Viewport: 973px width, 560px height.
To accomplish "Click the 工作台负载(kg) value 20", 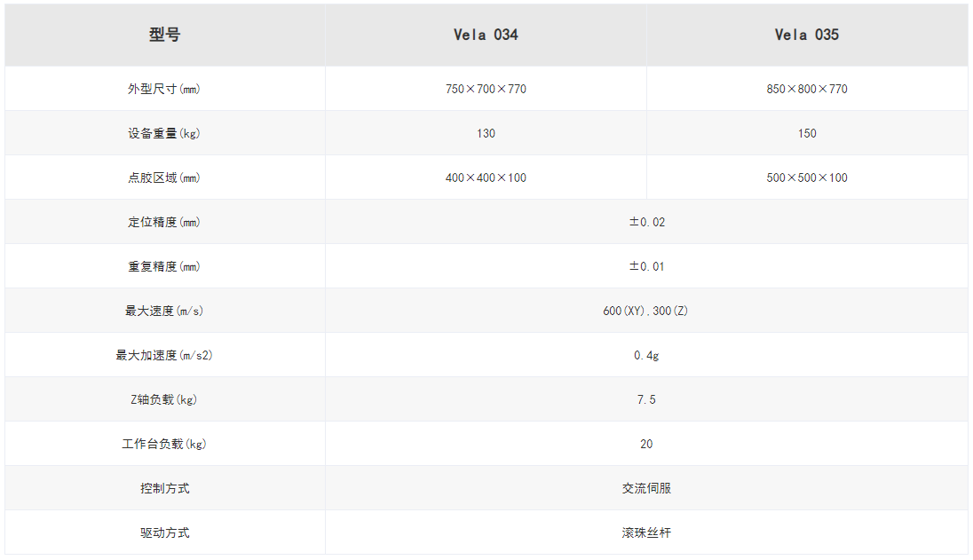I will [x=646, y=444].
